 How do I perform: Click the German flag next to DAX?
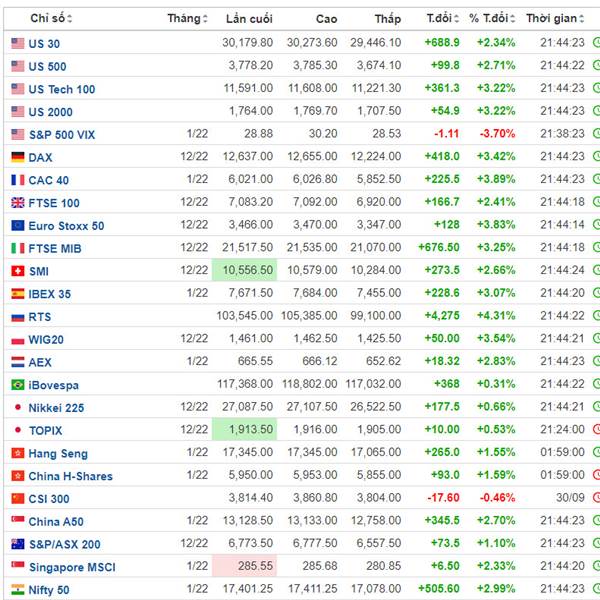pyautogui.click(x=18, y=157)
